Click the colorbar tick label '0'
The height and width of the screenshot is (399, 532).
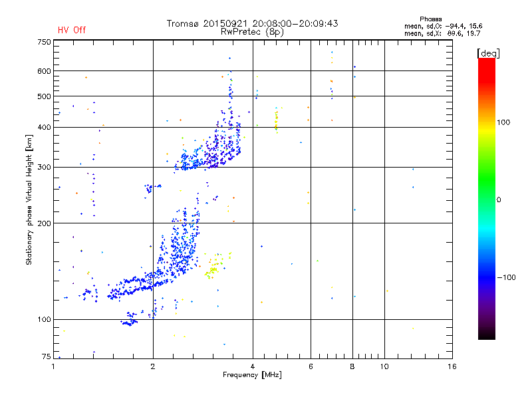coord(499,200)
